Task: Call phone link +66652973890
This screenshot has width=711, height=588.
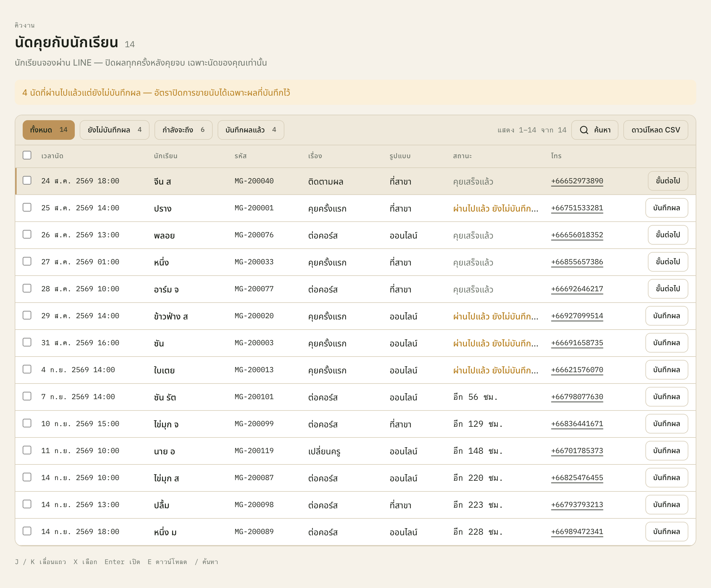Action: click(577, 181)
